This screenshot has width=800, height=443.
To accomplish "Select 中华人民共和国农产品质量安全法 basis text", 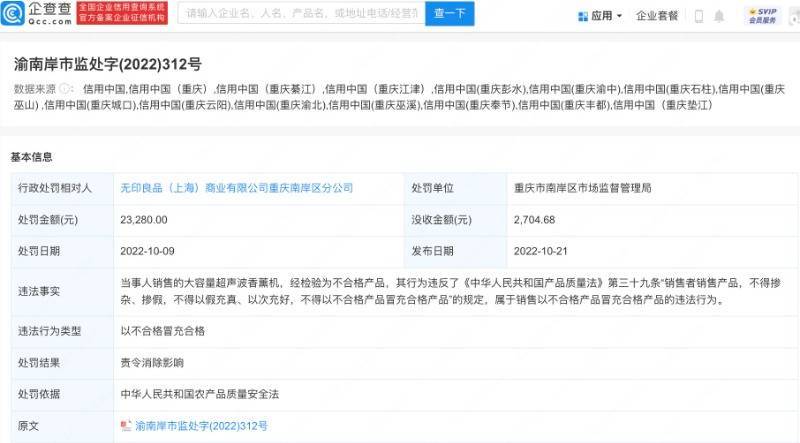I will coord(199,394).
